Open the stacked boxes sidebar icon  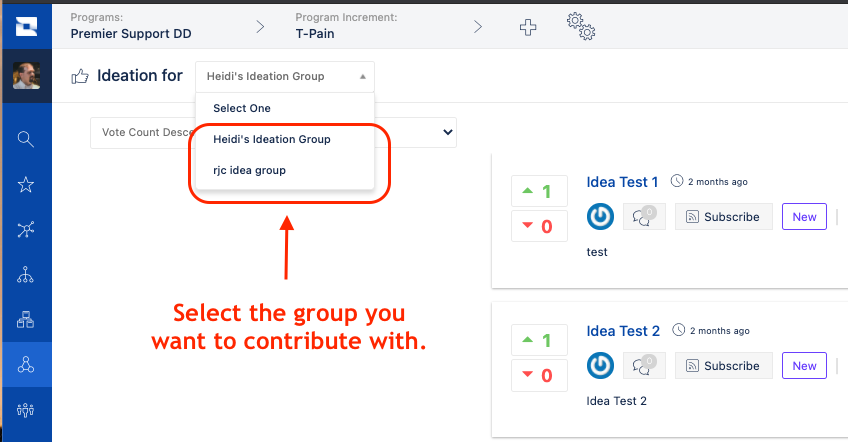[x=25, y=320]
